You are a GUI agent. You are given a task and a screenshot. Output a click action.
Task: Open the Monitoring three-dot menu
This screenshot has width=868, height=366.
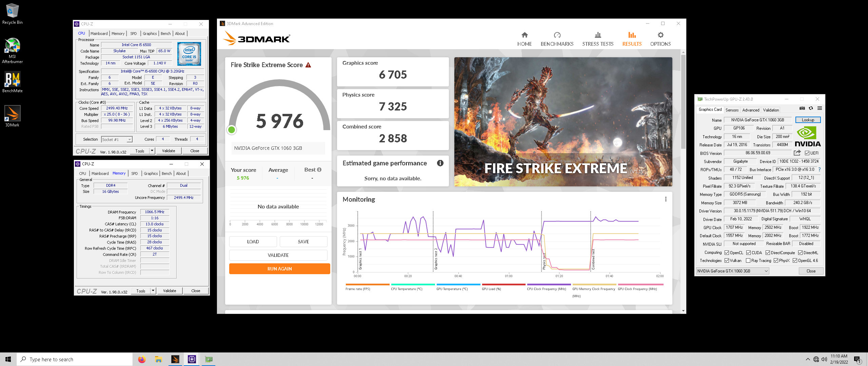point(666,199)
